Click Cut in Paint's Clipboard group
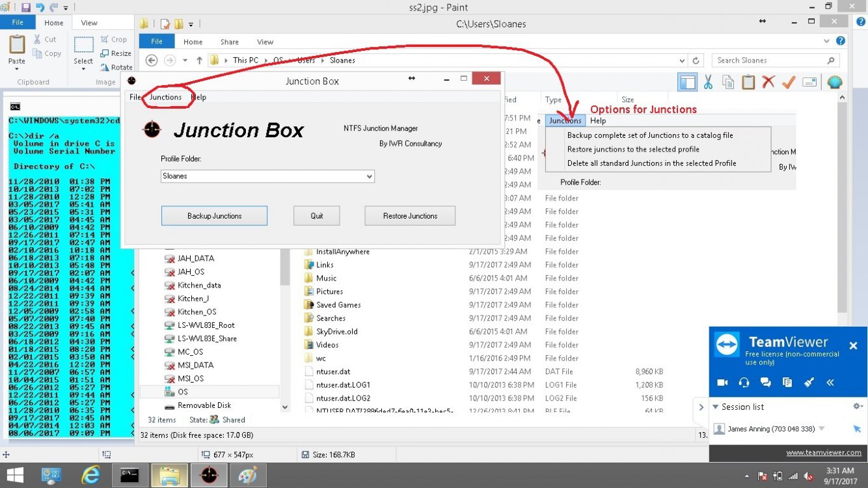This screenshot has height=488, width=868. click(x=45, y=39)
